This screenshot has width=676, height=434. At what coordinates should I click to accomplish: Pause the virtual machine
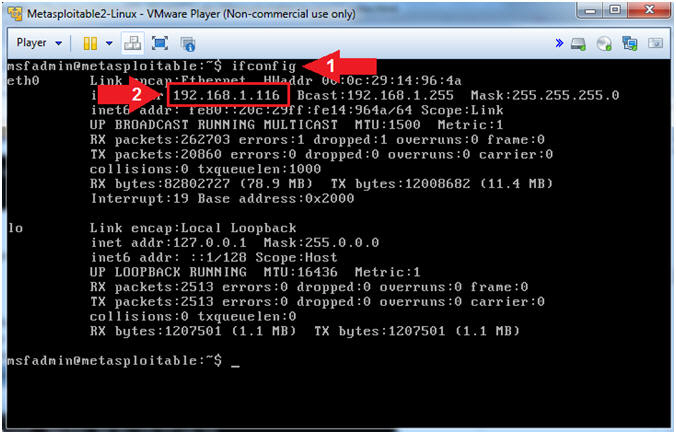(90, 43)
